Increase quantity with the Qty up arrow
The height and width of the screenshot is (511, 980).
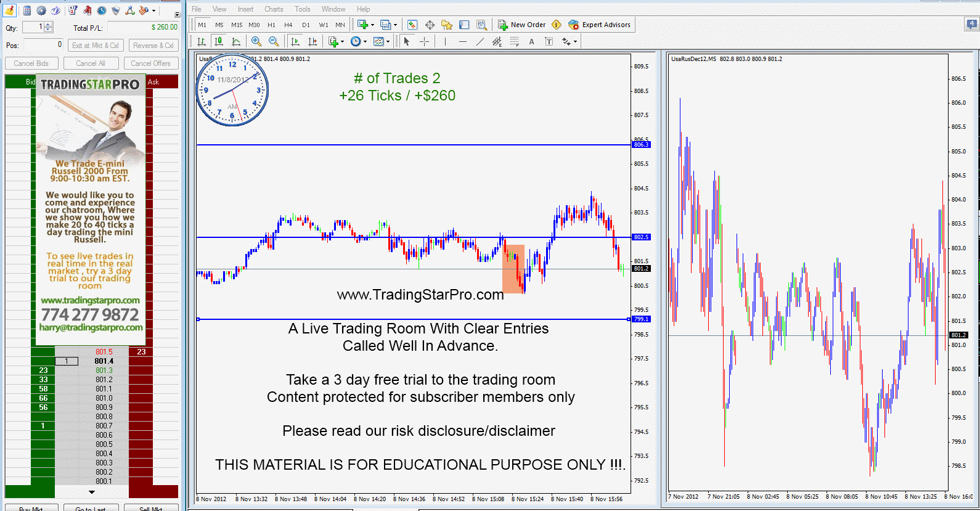(49, 24)
